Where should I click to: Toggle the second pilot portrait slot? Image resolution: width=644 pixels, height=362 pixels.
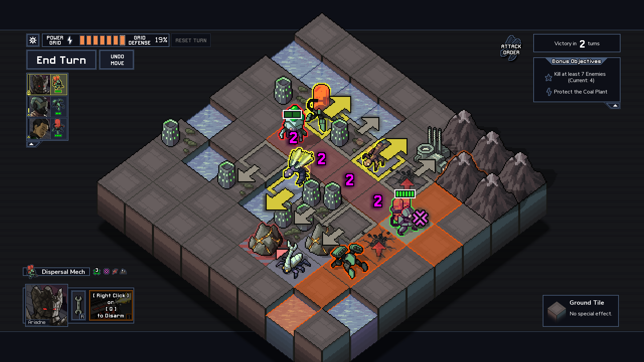(x=47, y=106)
